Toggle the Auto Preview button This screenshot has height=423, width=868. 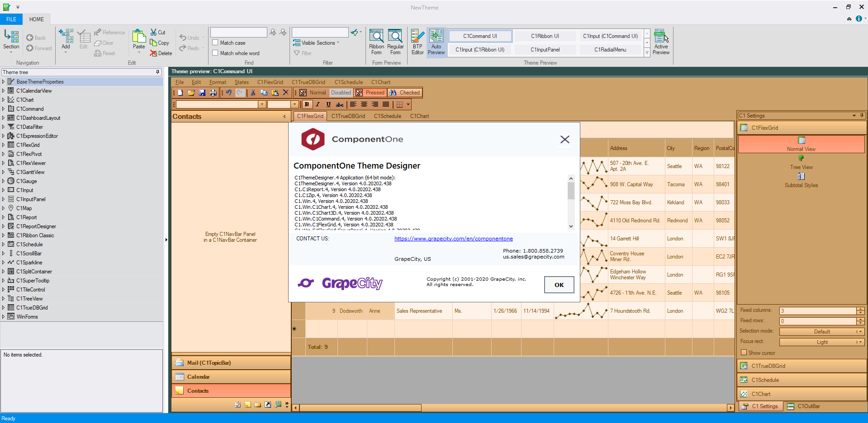(436, 42)
